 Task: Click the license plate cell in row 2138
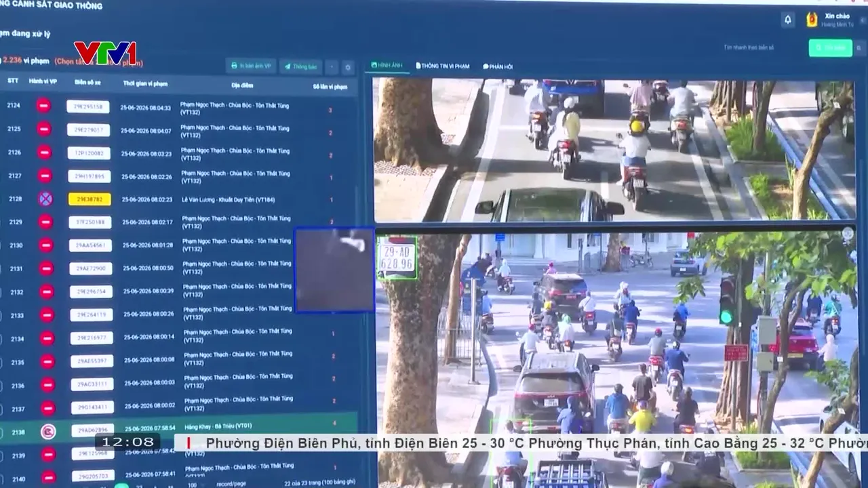[x=93, y=430]
